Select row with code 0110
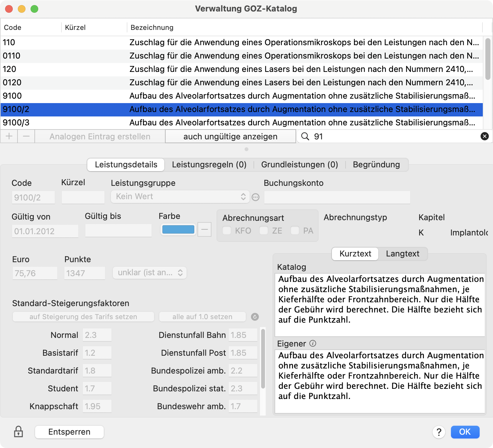The width and height of the screenshot is (493, 448). pyautogui.click(x=242, y=56)
